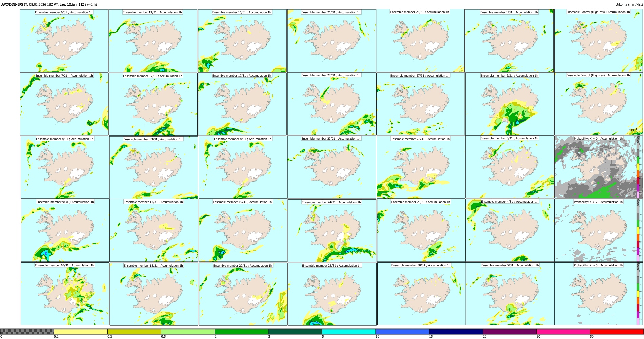
Task: Select the navy 15–20 legend swatch
Action: [x=456, y=332]
